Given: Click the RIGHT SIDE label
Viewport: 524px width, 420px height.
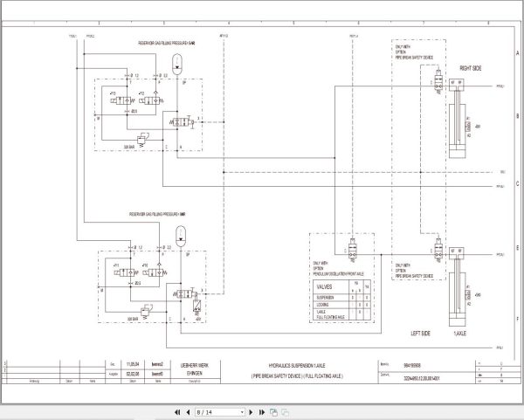Looking at the screenshot, I should (x=471, y=68).
